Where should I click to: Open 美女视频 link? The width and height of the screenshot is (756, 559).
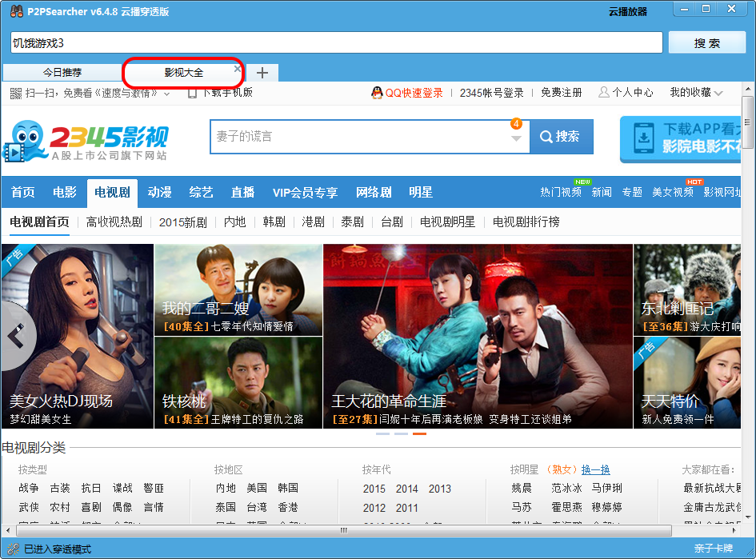(x=673, y=192)
